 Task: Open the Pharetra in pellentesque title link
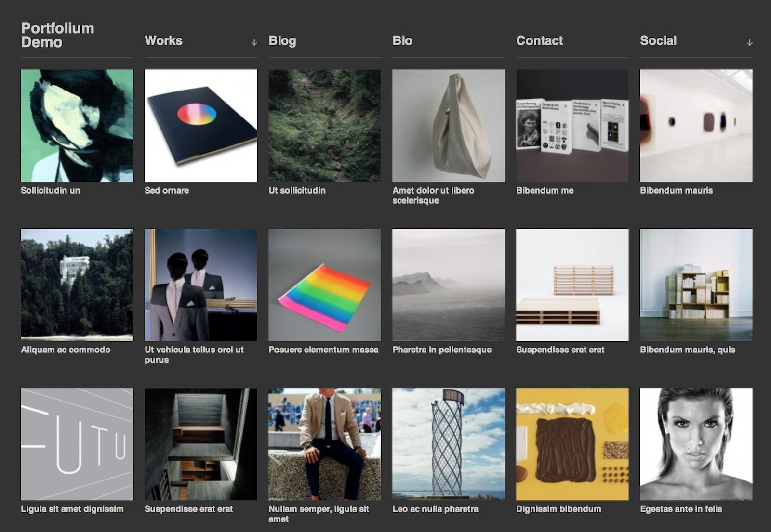442,350
